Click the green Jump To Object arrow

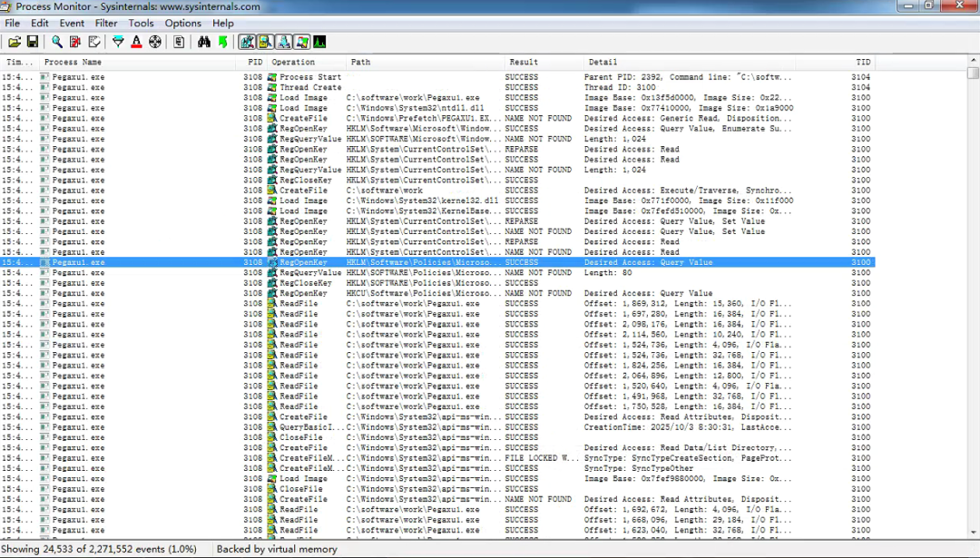(x=222, y=42)
